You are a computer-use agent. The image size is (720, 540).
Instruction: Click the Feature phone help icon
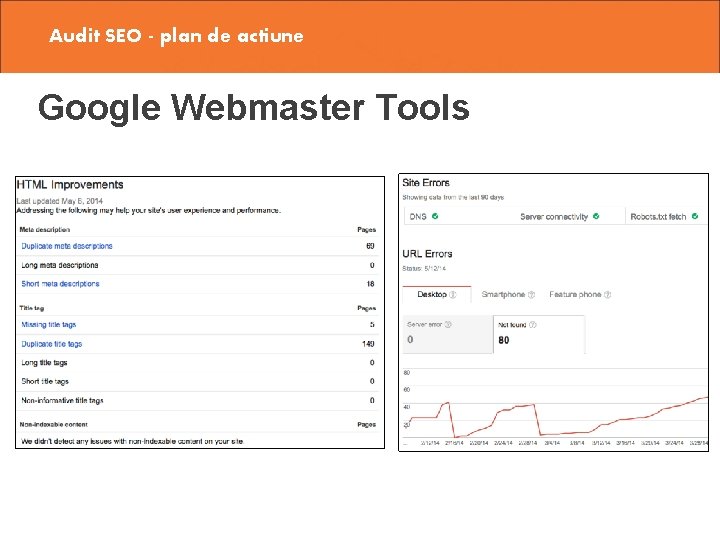click(608, 295)
